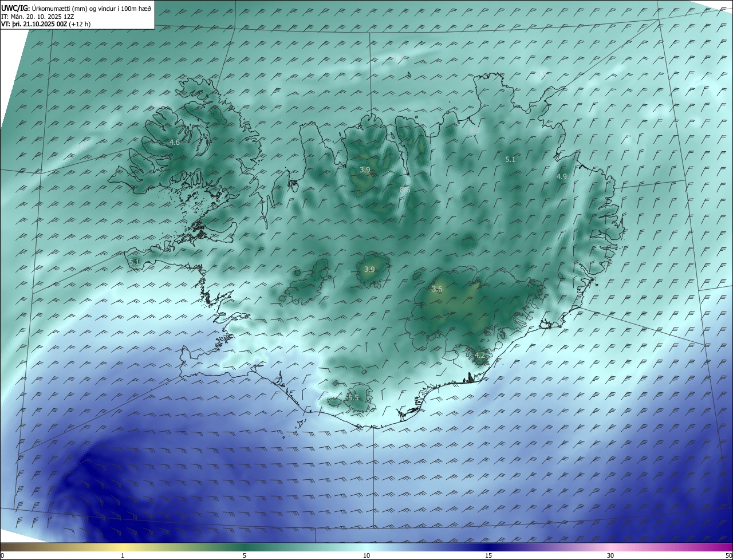Image resolution: width=733 pixels, height=560 pixels.
Task: Click the valid time "VT: þri. 21.10.2025 00Z"
Action: coord(34,24)
